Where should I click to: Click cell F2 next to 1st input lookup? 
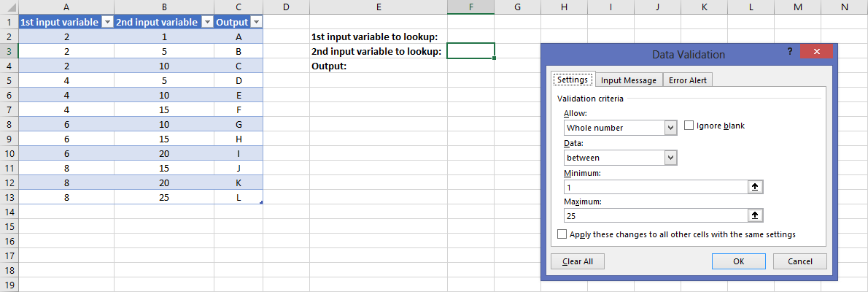click(x=470, y=36)
